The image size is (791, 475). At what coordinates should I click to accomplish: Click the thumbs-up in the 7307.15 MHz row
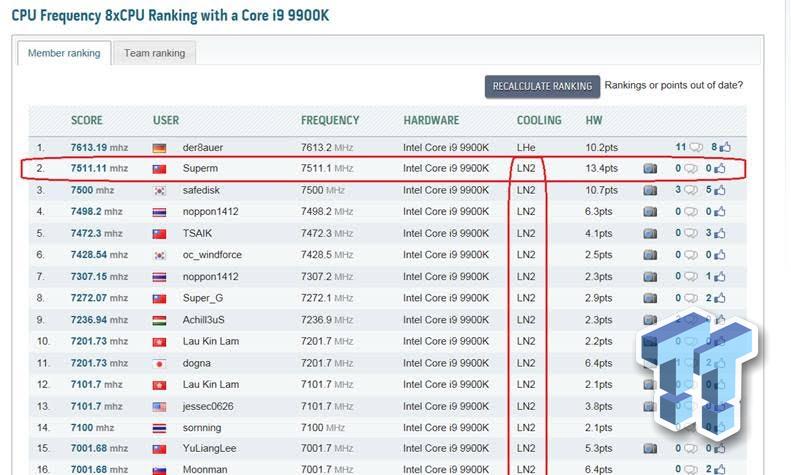pos(720,276)
